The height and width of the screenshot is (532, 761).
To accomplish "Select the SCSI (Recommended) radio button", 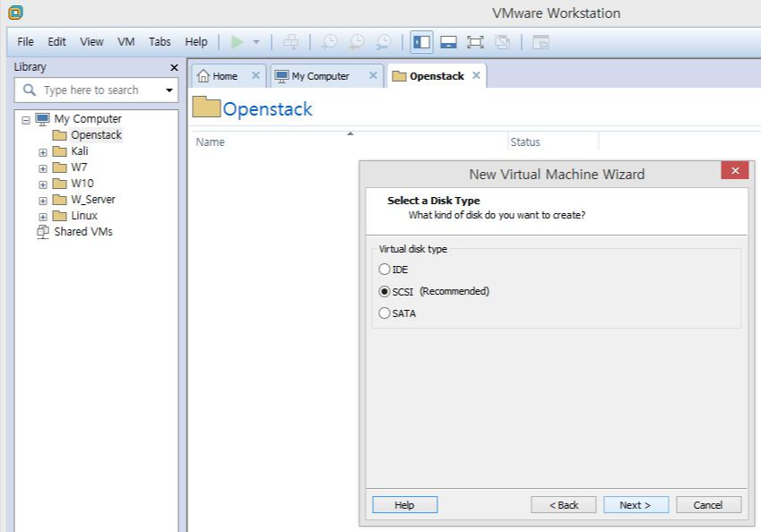I will pyautogui.click(x=384, y=291).
